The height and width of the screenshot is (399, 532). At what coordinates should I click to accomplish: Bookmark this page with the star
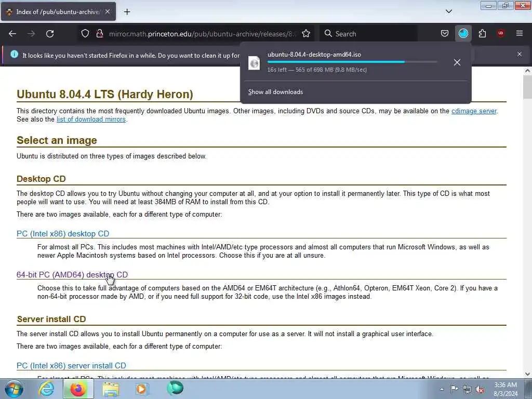[x=306, y=34]
